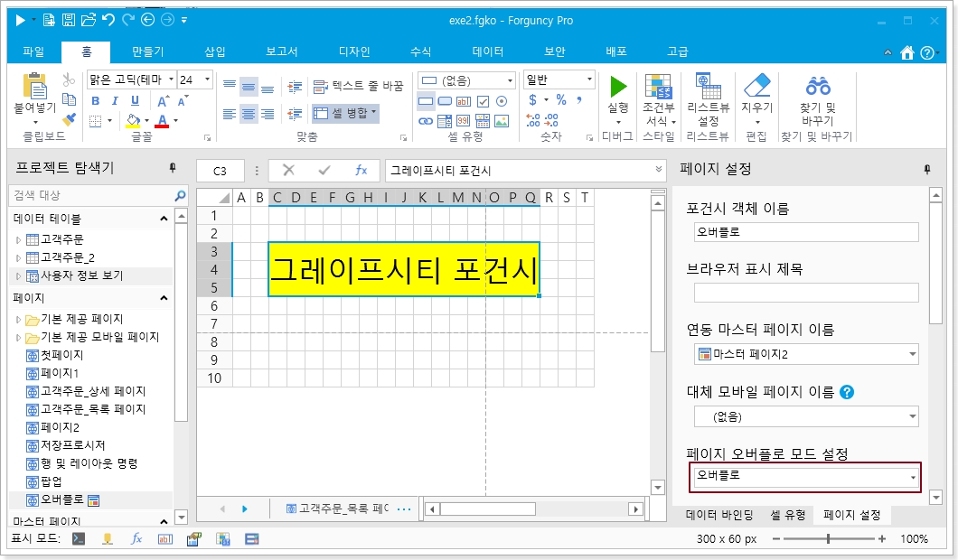
Task: Open the 삽입 ribbon tab
Action: [x=215, y=51]
